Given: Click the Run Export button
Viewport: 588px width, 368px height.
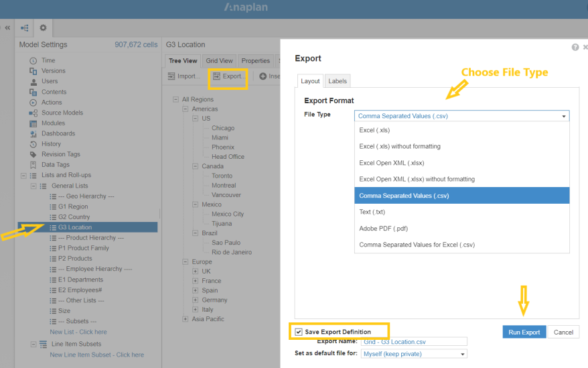Looking at the screenshot, I should tap(524, 332).
